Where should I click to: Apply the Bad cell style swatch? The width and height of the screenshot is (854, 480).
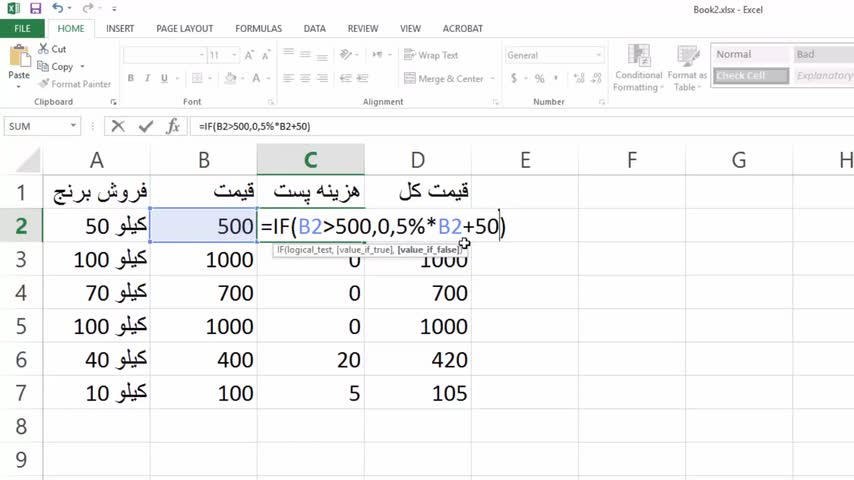pos(822,54)
